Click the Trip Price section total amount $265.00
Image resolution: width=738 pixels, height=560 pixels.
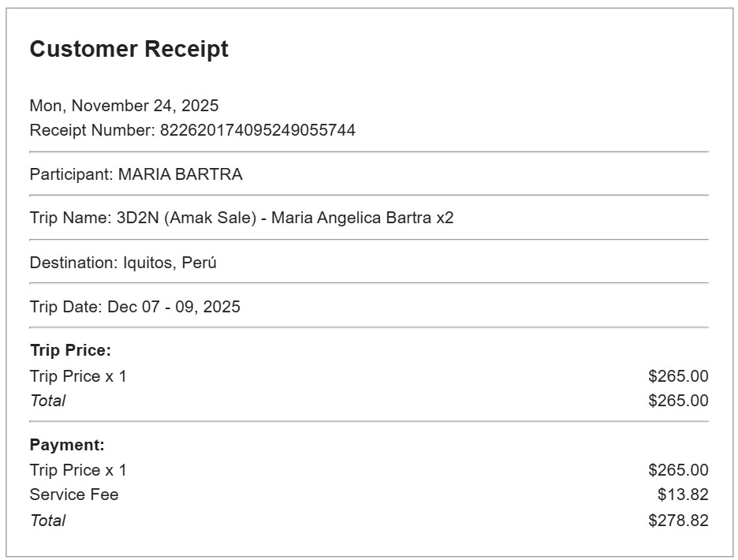tap(678, 401)
